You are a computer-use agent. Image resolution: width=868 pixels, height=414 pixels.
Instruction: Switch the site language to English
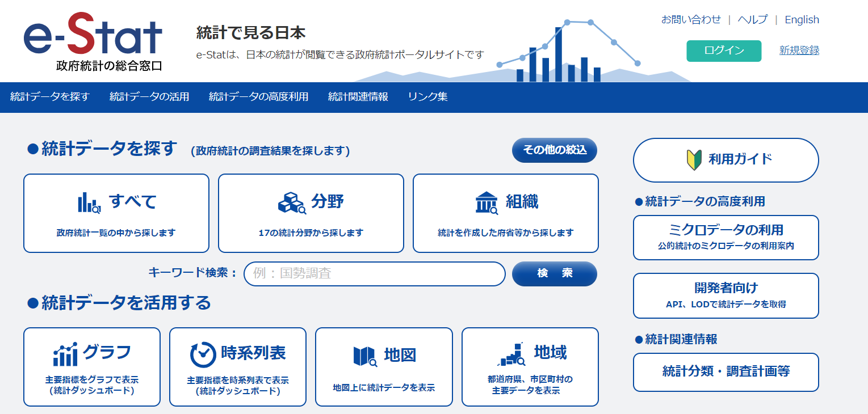802,20
